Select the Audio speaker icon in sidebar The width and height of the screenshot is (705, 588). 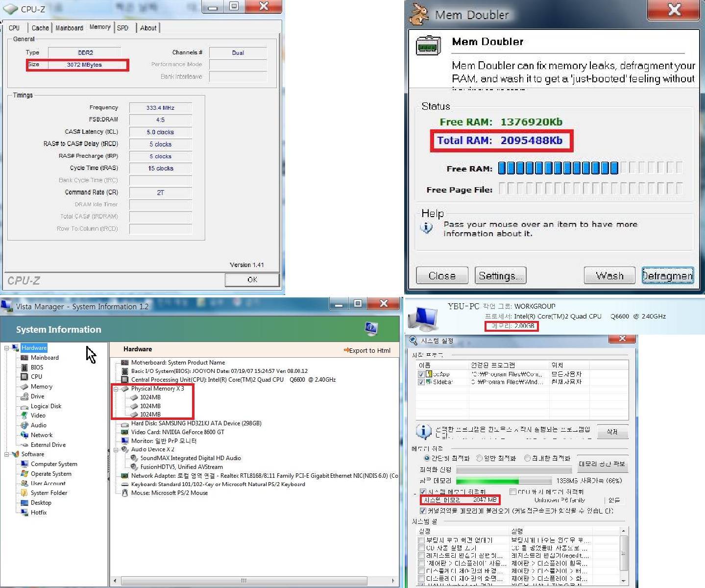(24, 425)
